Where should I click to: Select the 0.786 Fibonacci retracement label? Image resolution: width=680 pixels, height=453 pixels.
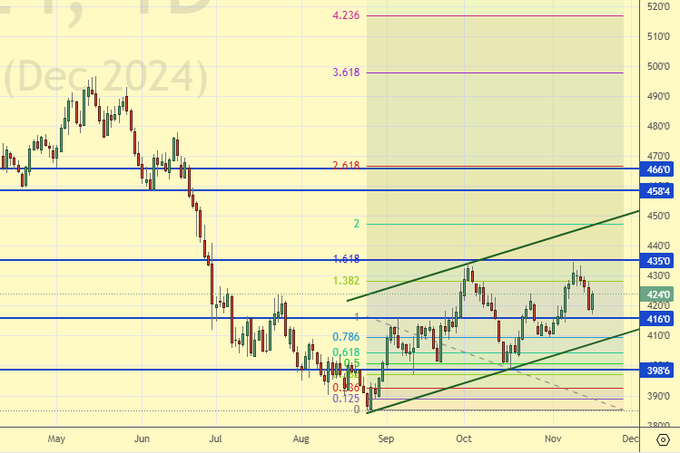point(346,337)
